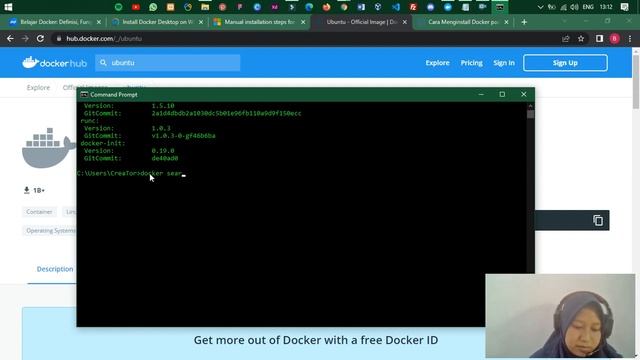Click the Sign Up button
Image resolution: width=640 pixels, height=360 pixels.
coord(565,63)
